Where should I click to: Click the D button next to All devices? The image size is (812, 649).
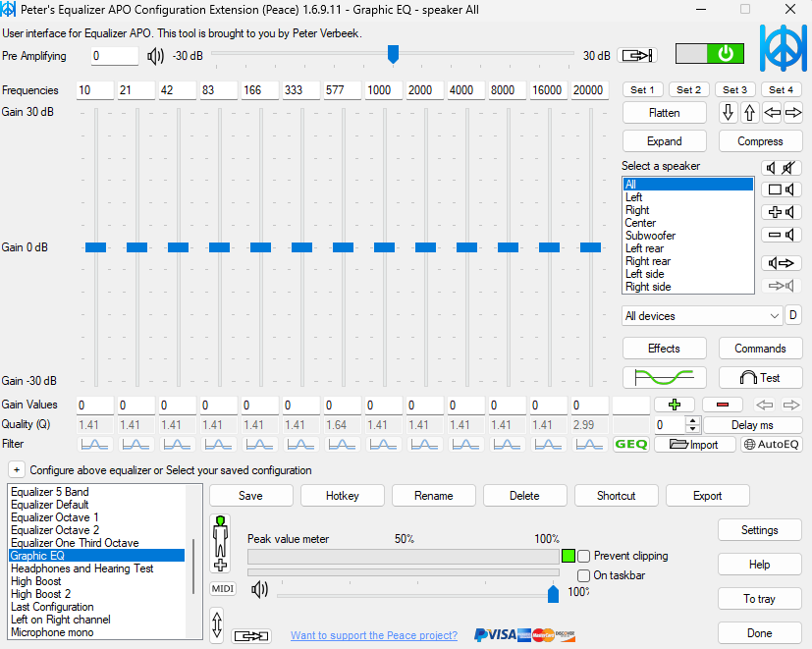coord(792,315)
